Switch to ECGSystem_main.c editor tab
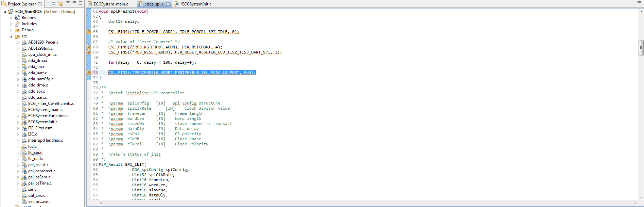The height and width of the screenshot is (207, 644). 111,4
